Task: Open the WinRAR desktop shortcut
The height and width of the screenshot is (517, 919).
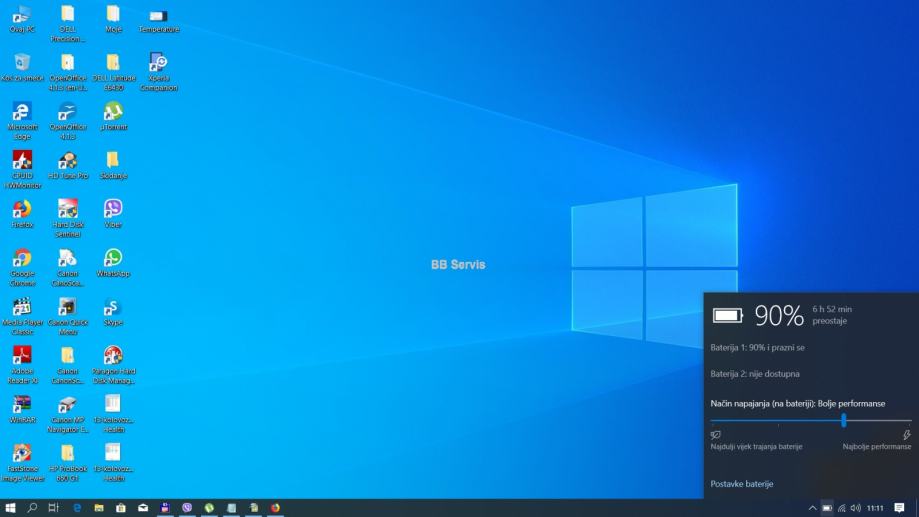Action: 22,409
